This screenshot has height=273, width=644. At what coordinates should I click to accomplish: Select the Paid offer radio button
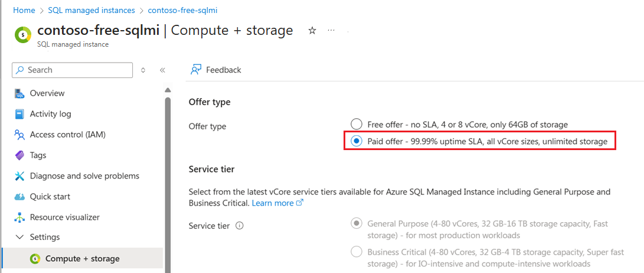point(356,141)
